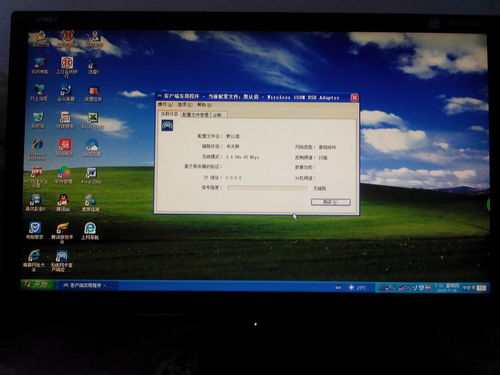Open the Excel 2003 desktop shortcut
Screen dimensions: 500x375
coord(92,121)
